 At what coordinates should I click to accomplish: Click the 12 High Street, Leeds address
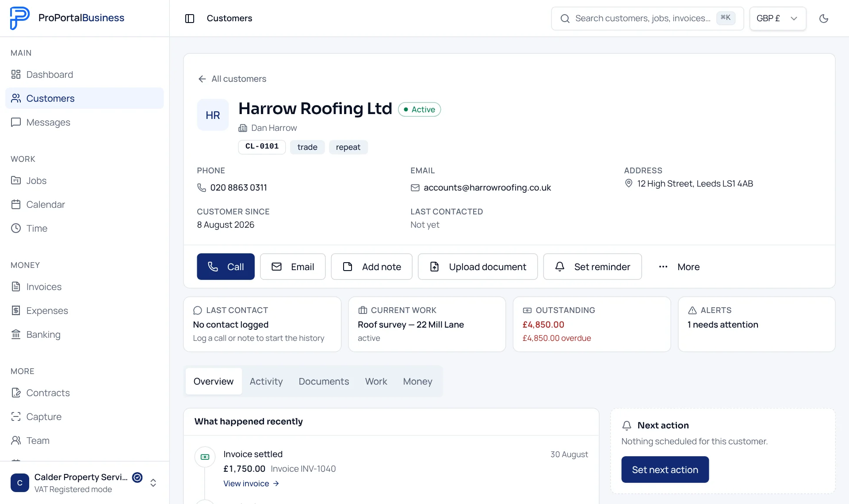[695, 183]
